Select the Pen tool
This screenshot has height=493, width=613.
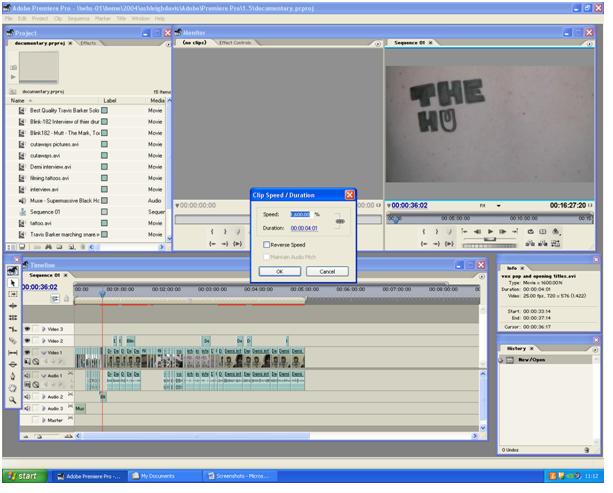tap(13, 376)
